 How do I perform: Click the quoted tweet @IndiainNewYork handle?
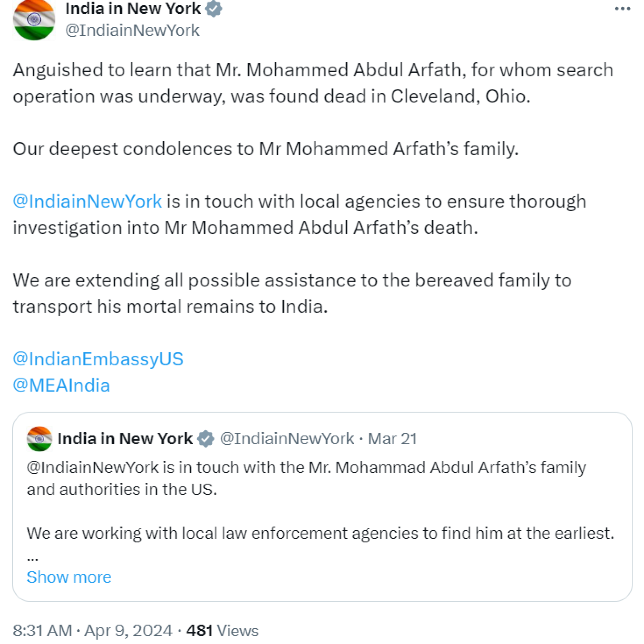(287, 439)
